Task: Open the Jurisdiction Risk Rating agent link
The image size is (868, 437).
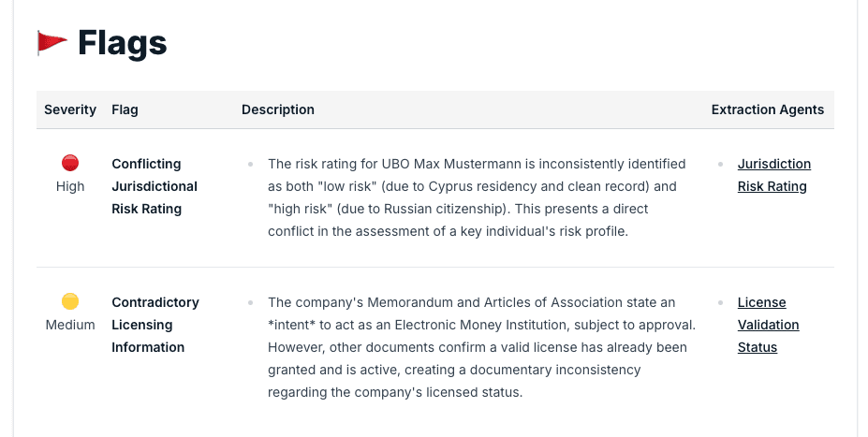Action: pyautogui.click(x=773, y=175)
